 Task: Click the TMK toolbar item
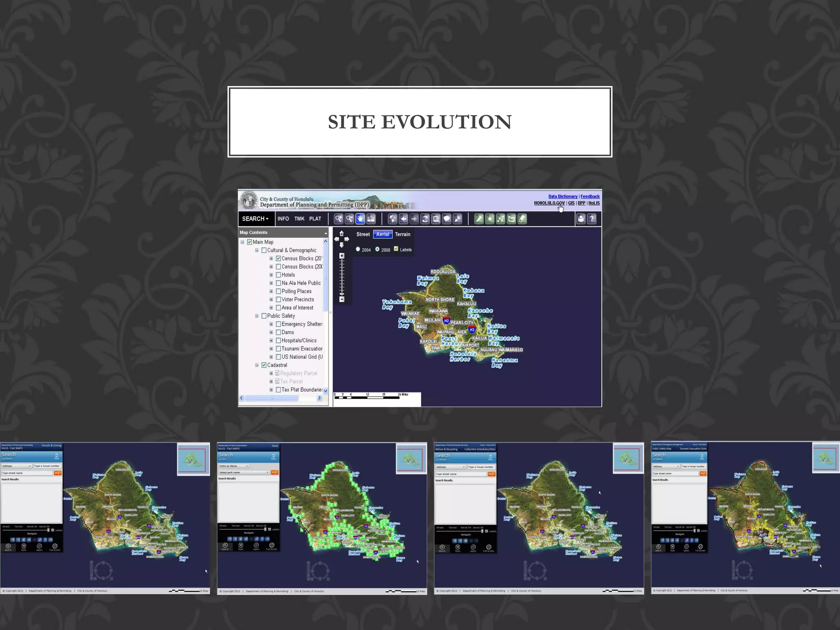pyautogui.click(x=299, y=219)
